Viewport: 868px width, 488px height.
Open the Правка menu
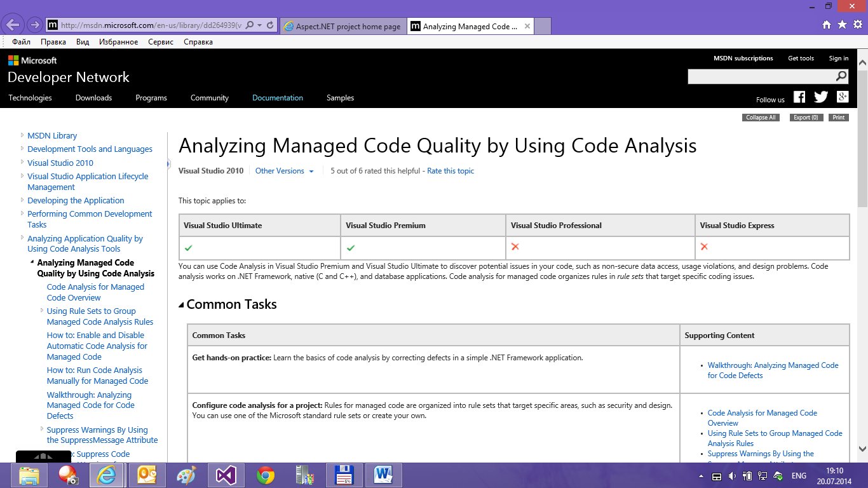pos(53,42)
